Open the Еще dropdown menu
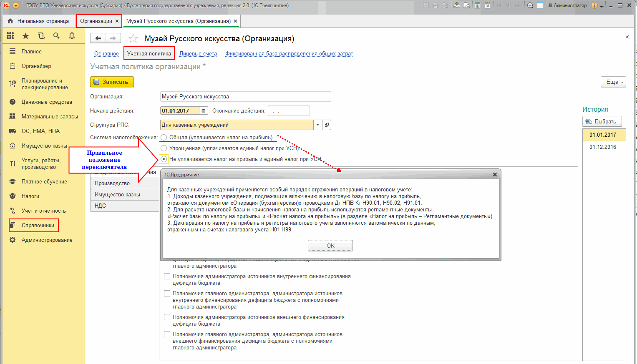Screen dimensions: 637x364 pyautogui.click(x=613, y=82)
